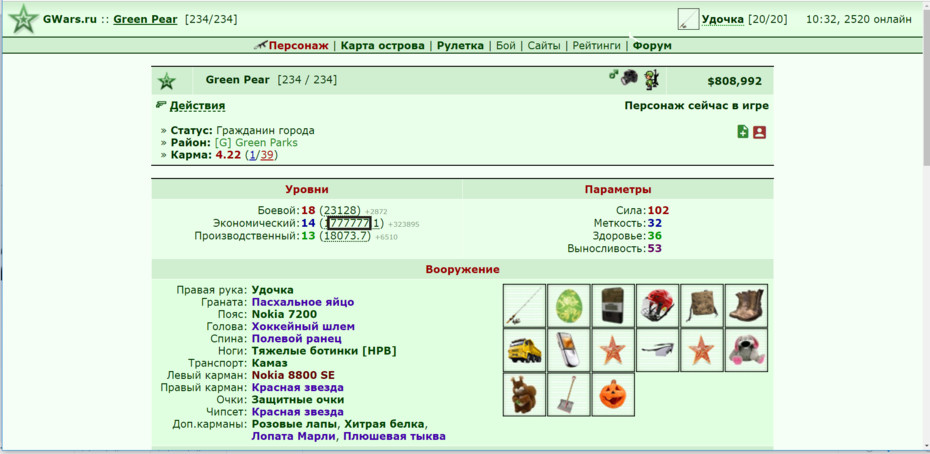Screen dimensions: 930x454
Task: Click the Удочка link in top bar
Action: pyautogui.click(x=722, y=19)
